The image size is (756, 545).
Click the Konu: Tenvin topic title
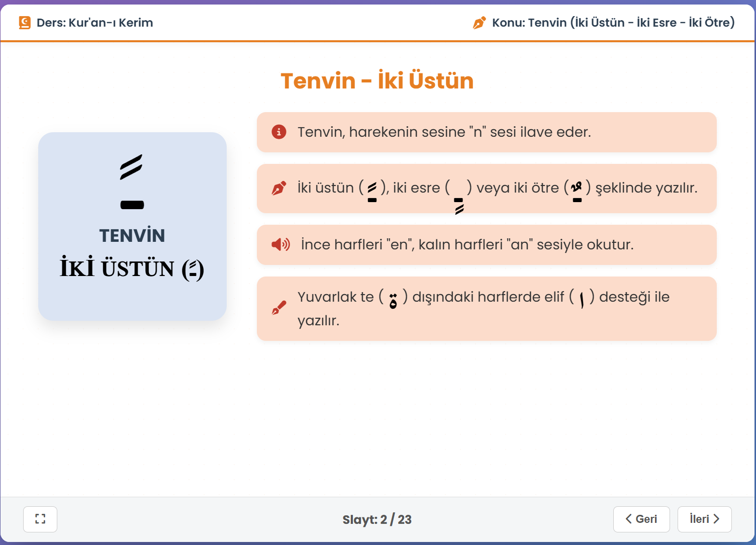(613, 23)
